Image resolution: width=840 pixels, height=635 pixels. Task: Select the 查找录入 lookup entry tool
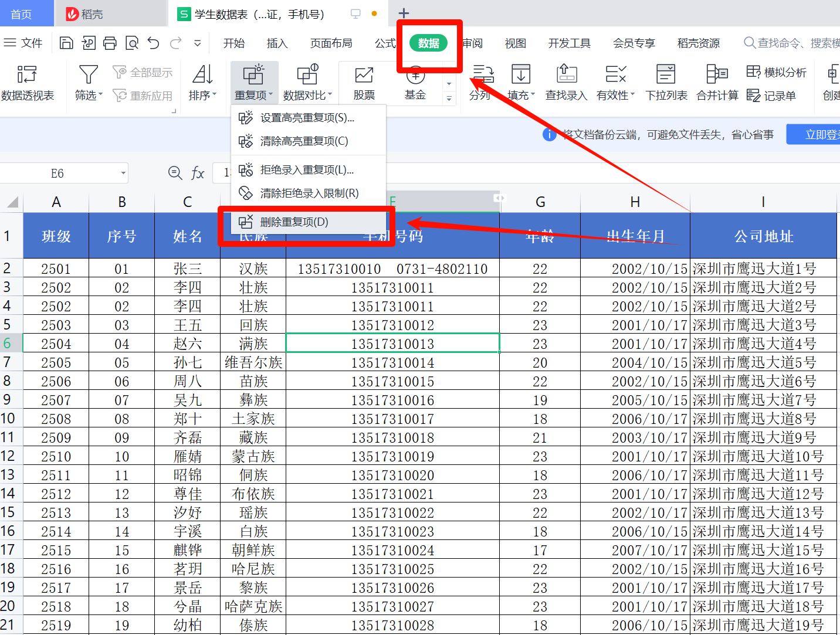point(565,82)
